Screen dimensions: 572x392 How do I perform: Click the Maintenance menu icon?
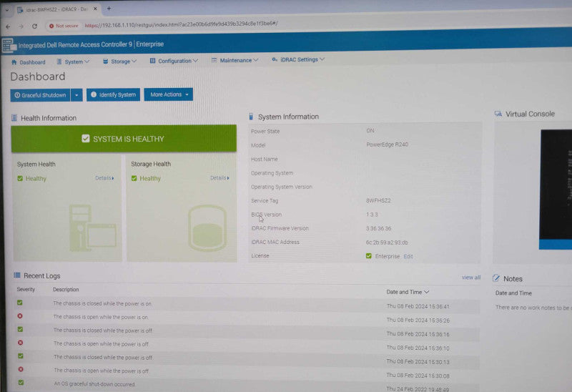click(214, 60)
